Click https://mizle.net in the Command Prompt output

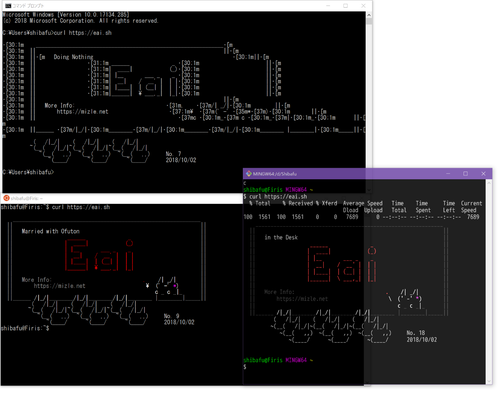(82, 112)
